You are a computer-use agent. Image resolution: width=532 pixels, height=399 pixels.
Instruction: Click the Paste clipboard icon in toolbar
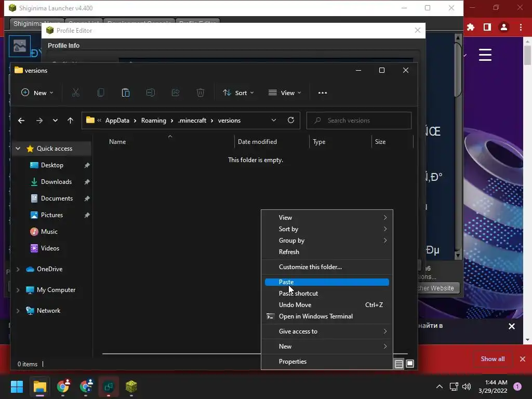tap(126, 92)
